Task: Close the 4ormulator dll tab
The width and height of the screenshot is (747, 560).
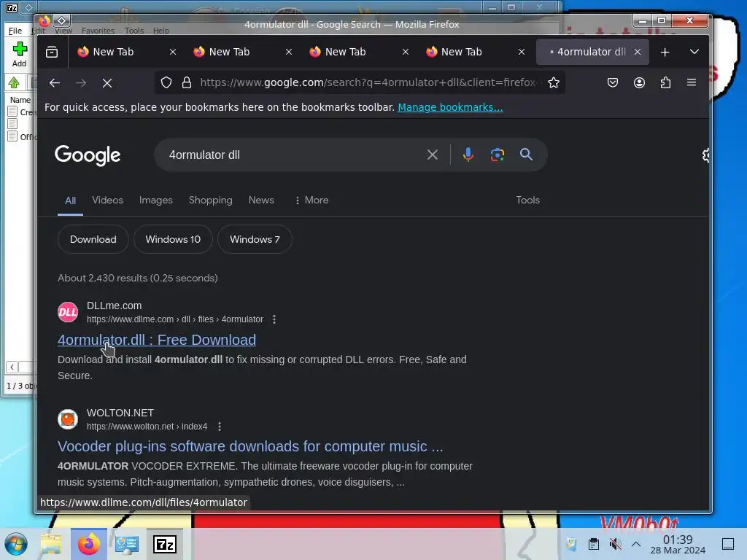Action: point(638,52)
